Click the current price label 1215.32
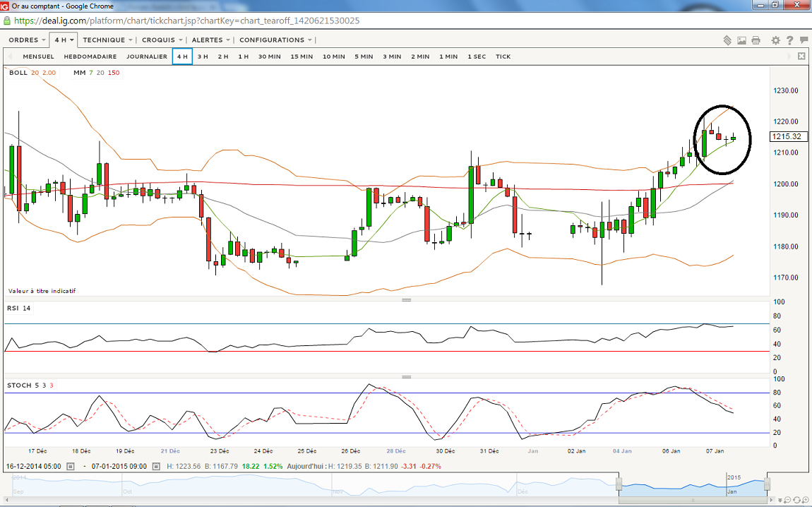This screenshot has width=812, height=507. pyautogui.click(x=788, y=137)
